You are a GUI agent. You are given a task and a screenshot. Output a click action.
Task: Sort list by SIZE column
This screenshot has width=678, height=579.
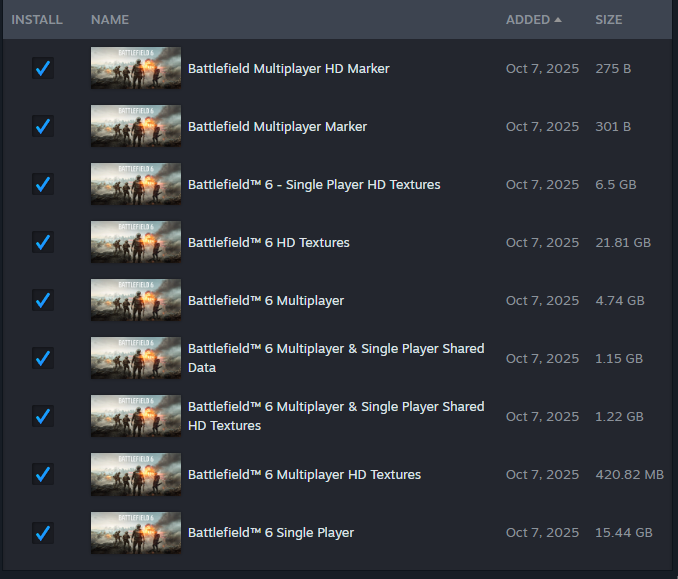coord(609,20)
